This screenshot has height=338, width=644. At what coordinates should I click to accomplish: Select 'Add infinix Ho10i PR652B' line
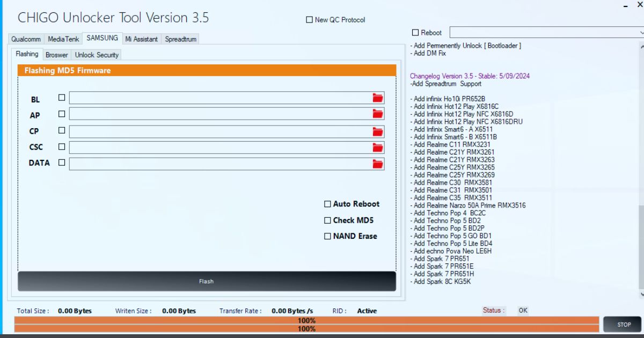point(448,99)
